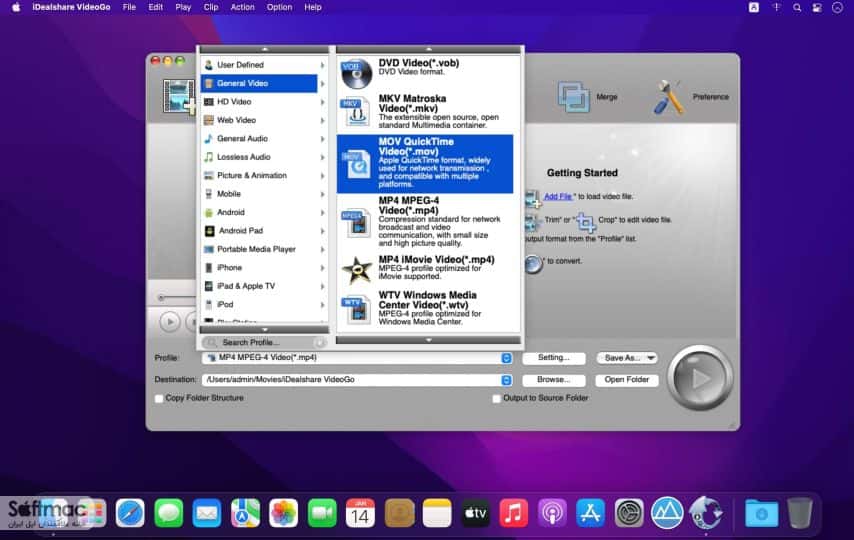This screenshot has height=540, width=854.
Task: Click the Browse... button
Action: (553, 380)
